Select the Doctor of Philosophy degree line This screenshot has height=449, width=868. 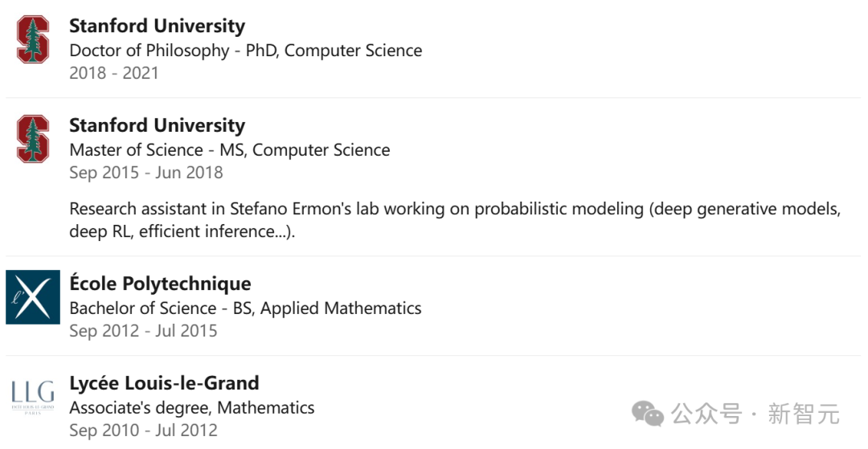(246, 51)
